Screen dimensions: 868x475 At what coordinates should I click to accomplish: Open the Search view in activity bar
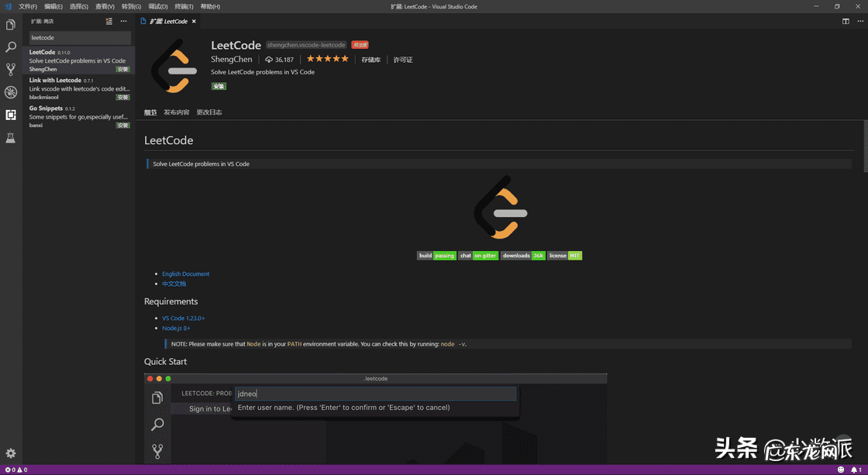(11, 47)
